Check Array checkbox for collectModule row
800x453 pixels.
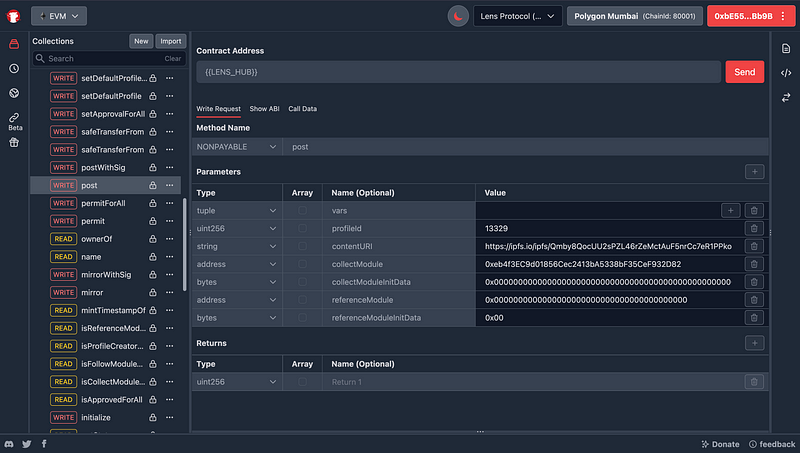coord(303,264)
